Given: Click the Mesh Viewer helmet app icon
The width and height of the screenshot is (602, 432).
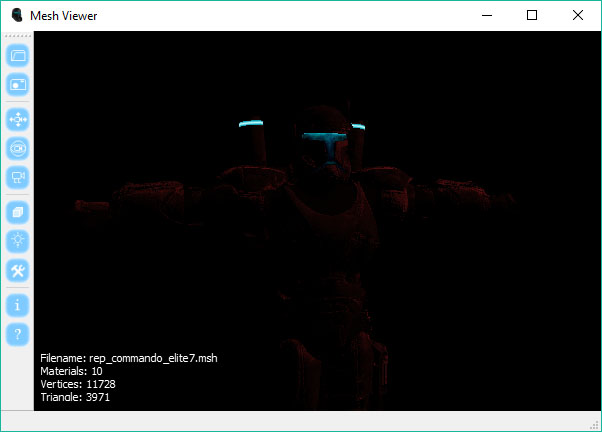Looking at the screenshot, I should 17,15.
